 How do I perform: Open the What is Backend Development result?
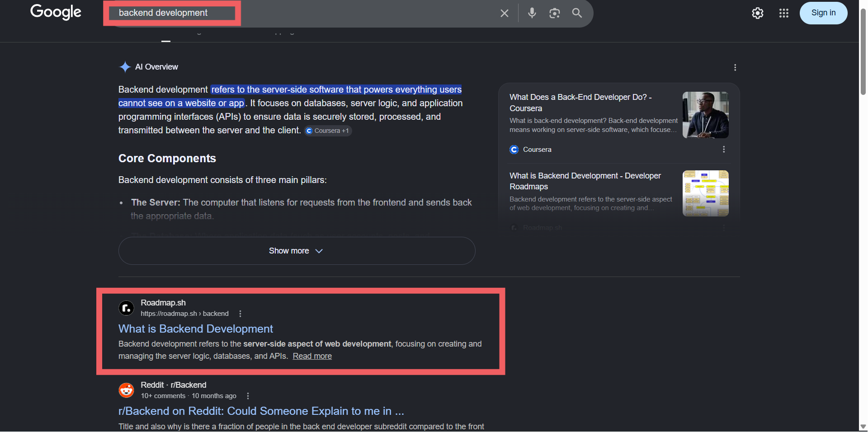[196, 329]
